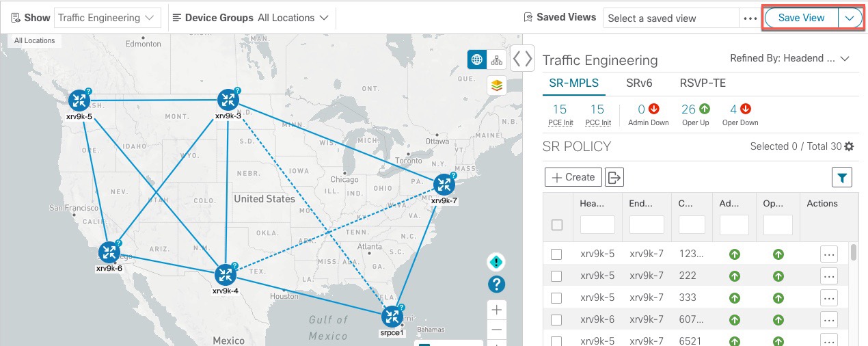
Task: Click the Headend filter input field
Action: [x=597, y=224]
